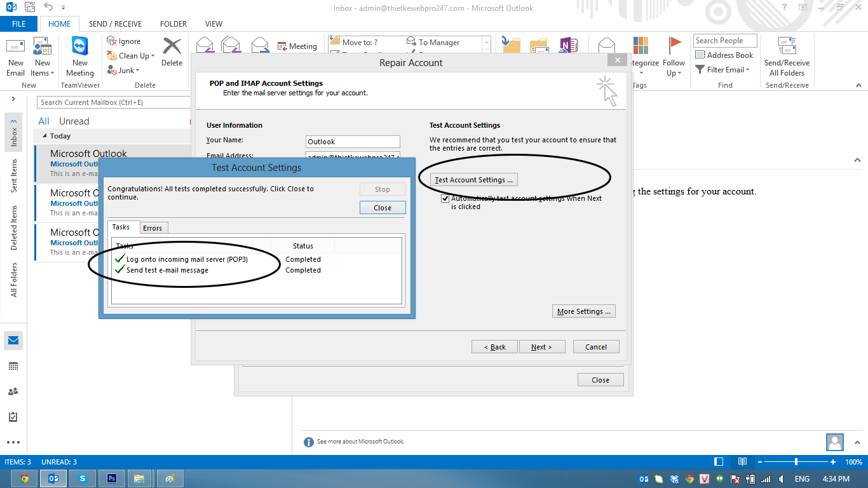Open the Deleted Items folder
Viewport: 868px width, 488px height.
click(x=14, y=227)
